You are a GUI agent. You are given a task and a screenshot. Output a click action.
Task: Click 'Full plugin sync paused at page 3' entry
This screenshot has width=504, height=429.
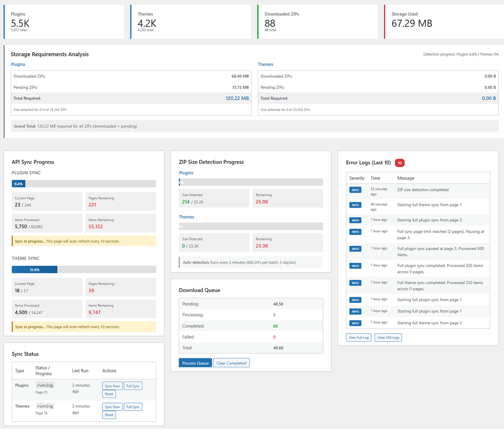(x=418, y=251)
